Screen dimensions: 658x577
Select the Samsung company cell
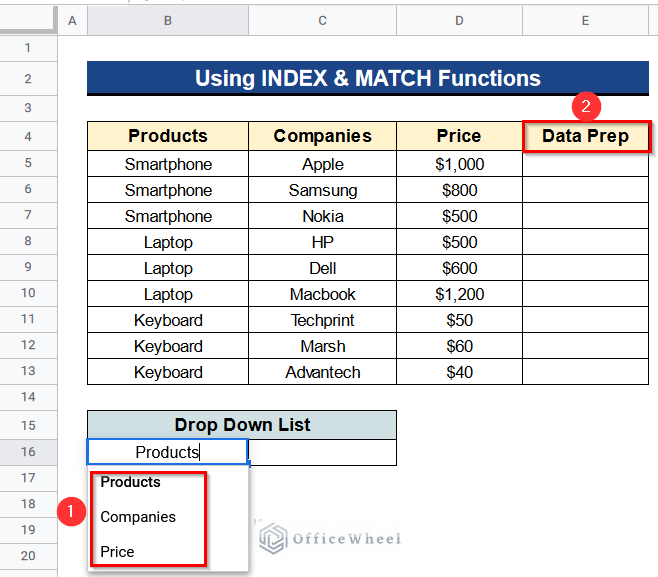[x=322, y=190]
